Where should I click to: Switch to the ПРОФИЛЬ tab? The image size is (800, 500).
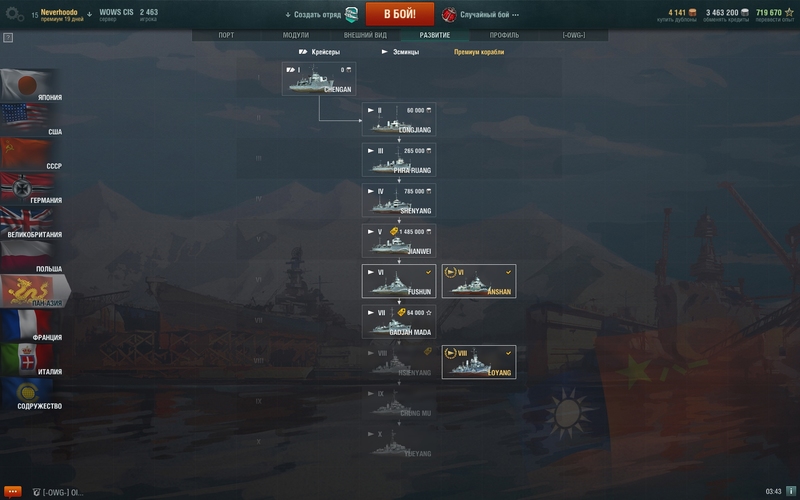pyautogui.click(x=504, y=35)
